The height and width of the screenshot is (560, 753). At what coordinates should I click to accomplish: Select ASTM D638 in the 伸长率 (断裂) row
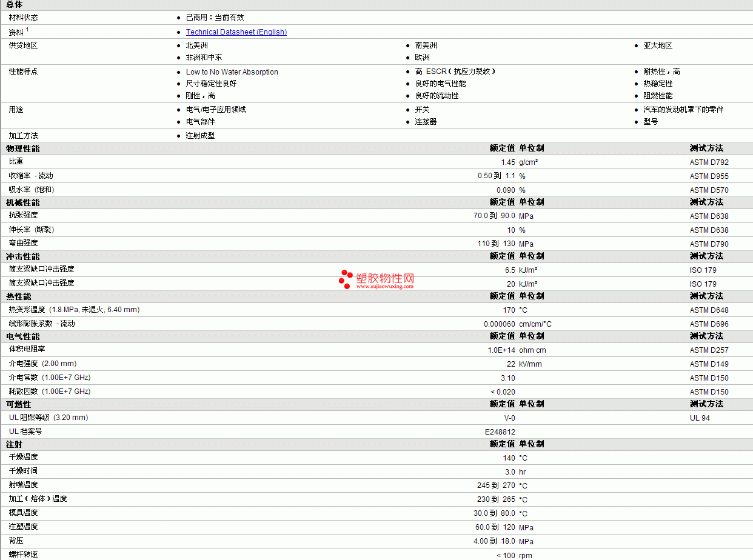(x=709, y=230)
